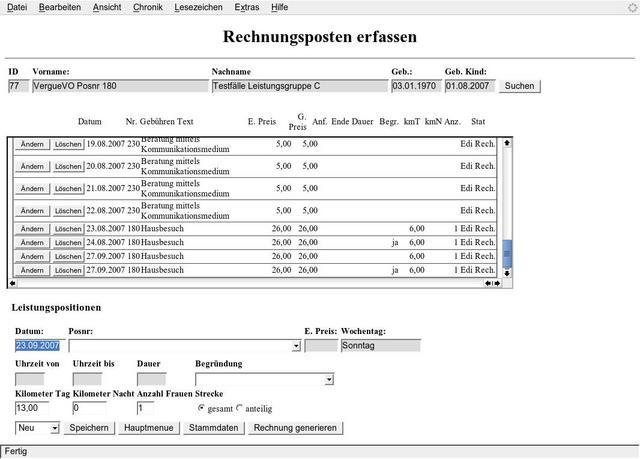640x459 pixels.
Task: Click the Suchen button
Action: coord(520,86)
